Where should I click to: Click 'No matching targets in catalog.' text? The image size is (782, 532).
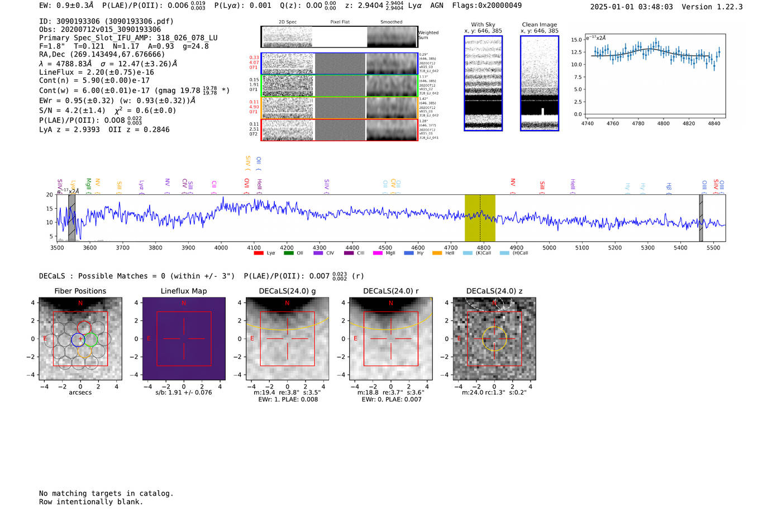(x=106, y=493)
